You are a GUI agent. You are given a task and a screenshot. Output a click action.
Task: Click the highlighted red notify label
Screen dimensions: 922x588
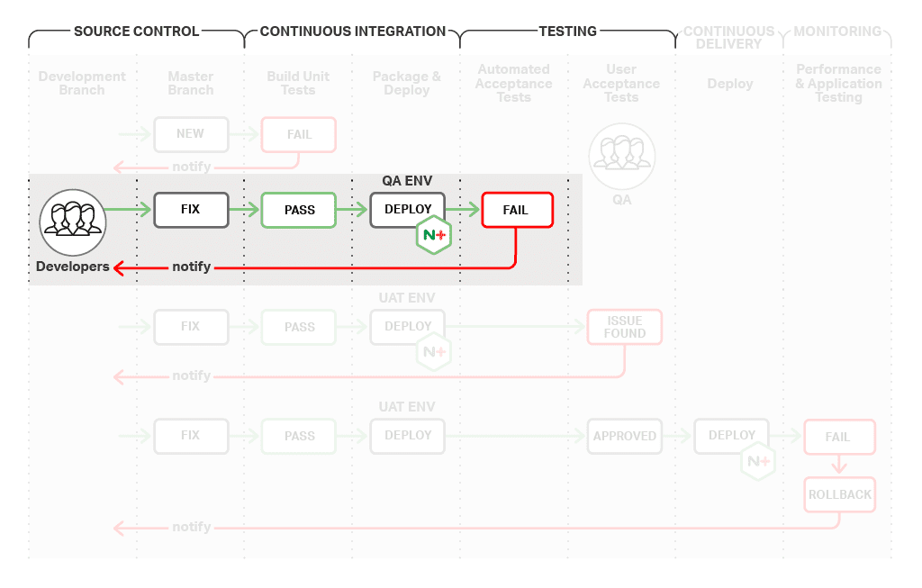191,267
